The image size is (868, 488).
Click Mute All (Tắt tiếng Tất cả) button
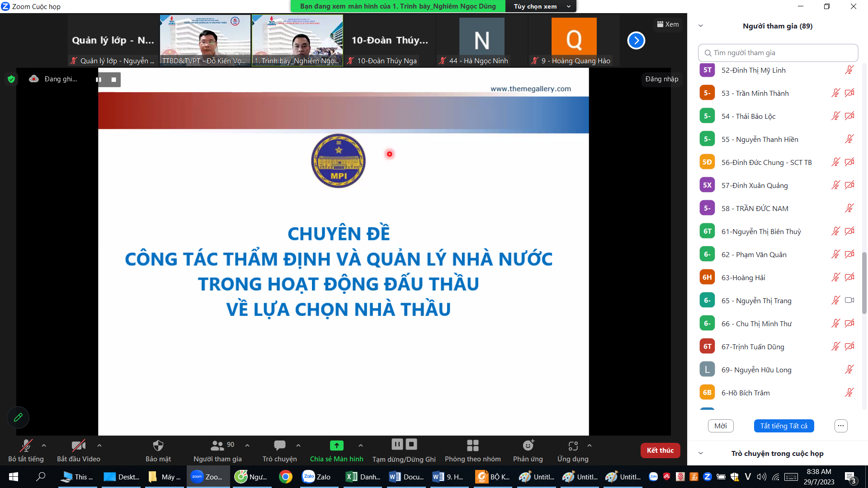[x=783, y=426]
